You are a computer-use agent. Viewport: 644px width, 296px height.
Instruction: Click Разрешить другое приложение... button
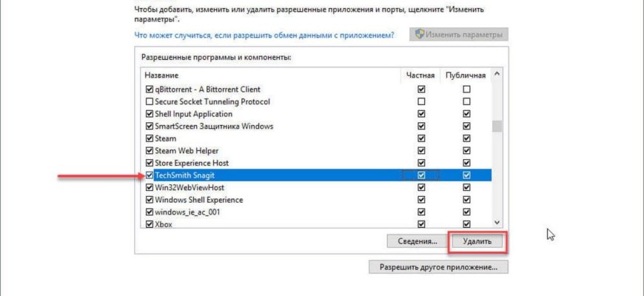438,267
